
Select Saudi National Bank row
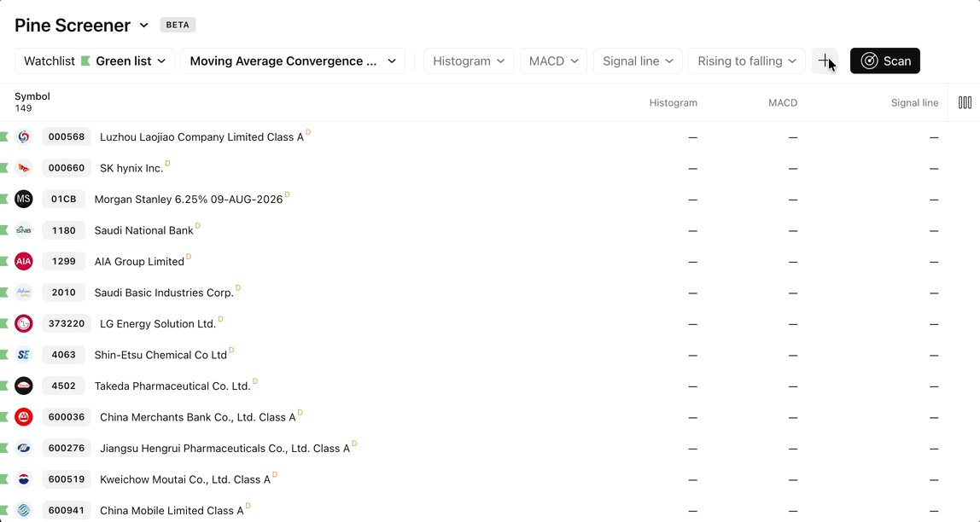point(143,230)
